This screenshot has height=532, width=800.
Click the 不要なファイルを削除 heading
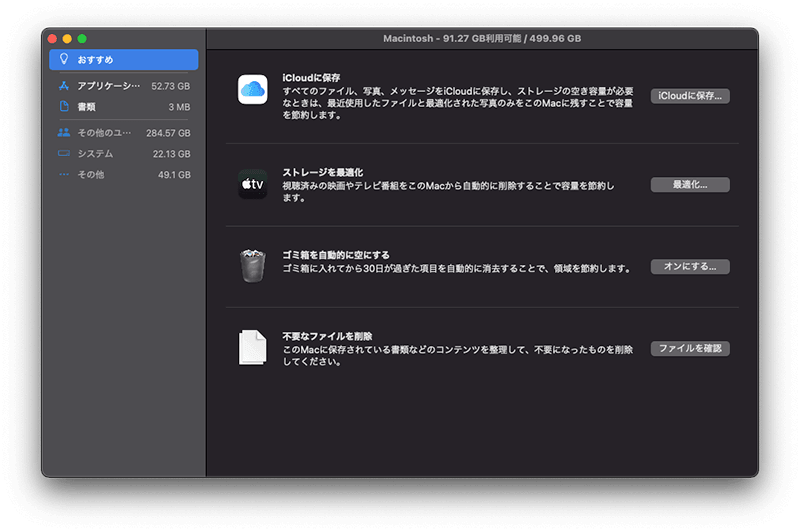tap(327, 336)
